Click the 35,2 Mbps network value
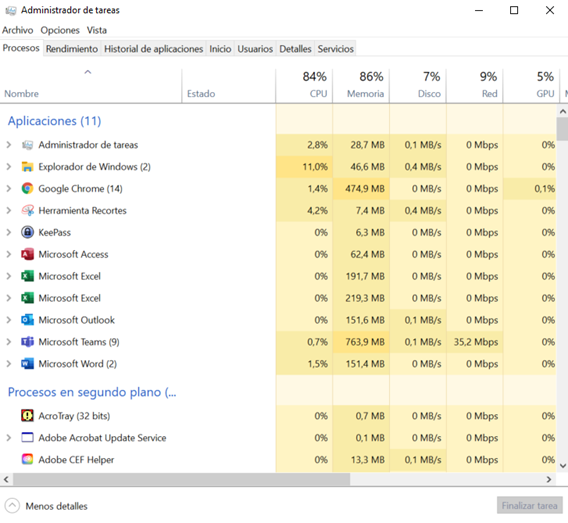 pos(476,342)
